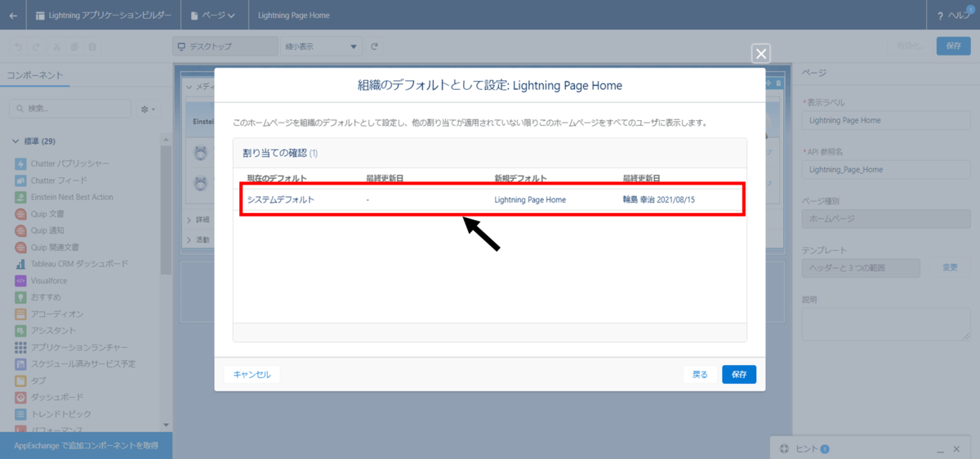Select the デスクトップ form factor button
This screenshot has width=980, height=459.
tap(225, 47)
